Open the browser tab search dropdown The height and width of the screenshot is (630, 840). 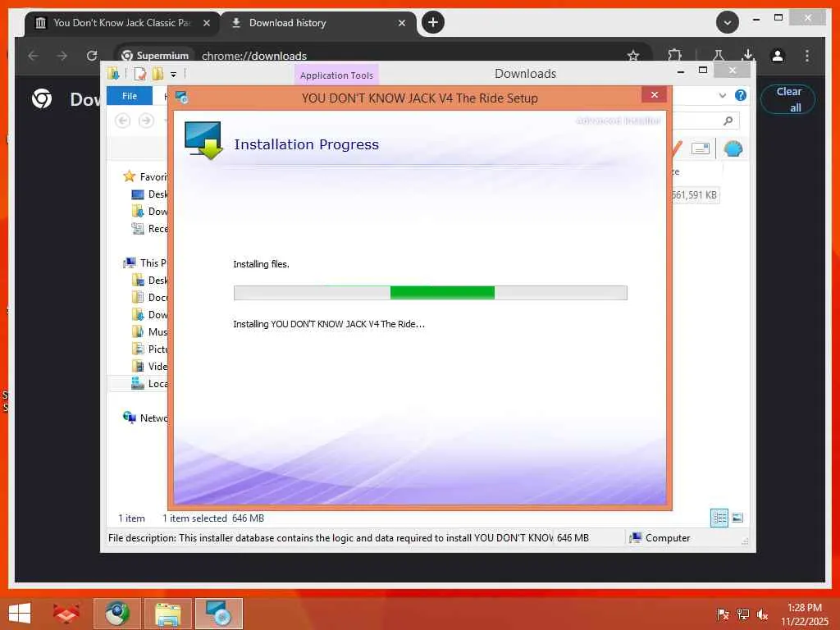coord(728,22)
